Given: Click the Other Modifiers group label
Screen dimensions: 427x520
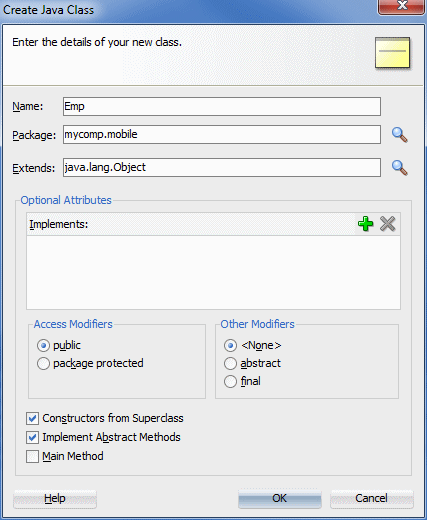Looking at the screenshot, I should coord(257,324).
